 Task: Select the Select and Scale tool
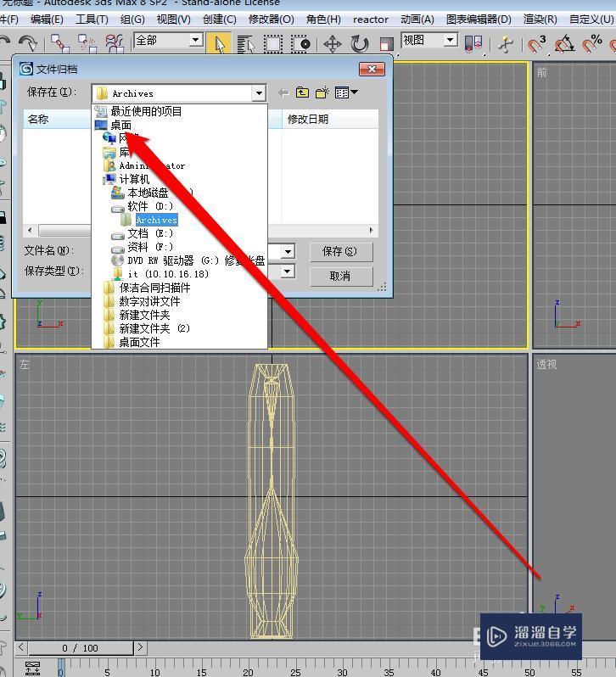386,43
